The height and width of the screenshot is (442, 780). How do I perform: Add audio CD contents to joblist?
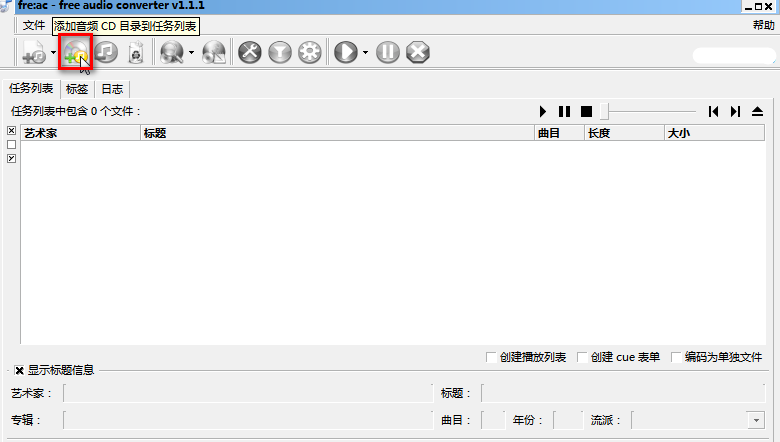click(76, 52)
